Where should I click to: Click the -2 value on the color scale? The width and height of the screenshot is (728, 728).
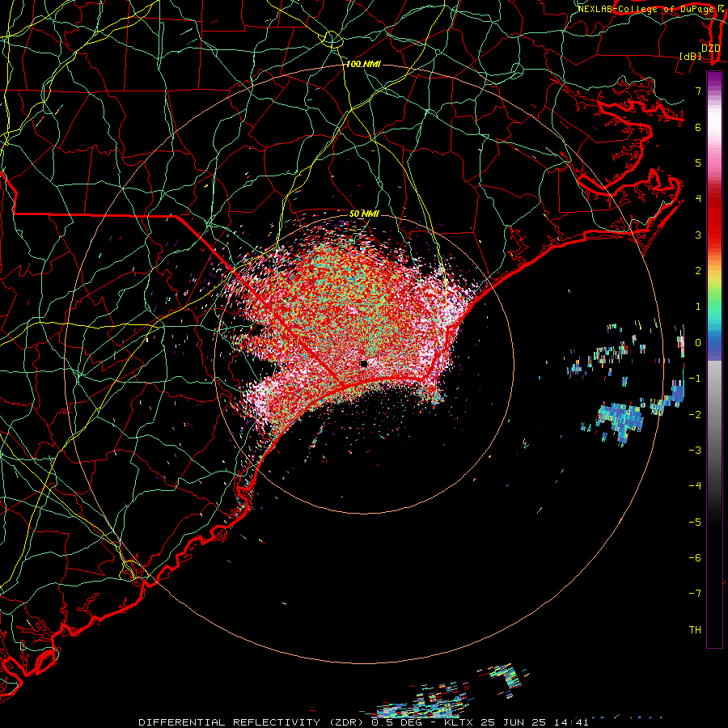point(695,415)
